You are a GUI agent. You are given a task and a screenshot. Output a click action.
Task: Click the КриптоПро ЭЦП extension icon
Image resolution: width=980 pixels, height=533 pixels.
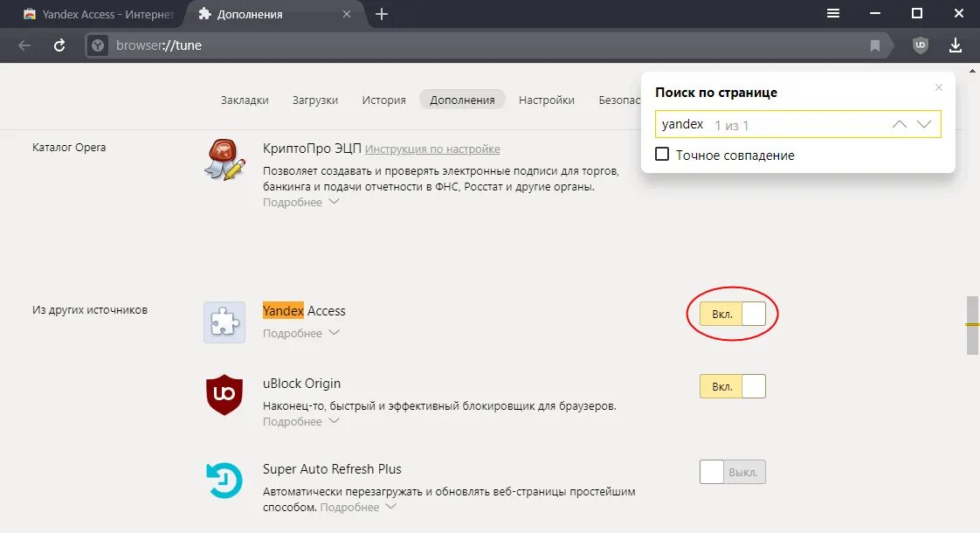point(224,160)
